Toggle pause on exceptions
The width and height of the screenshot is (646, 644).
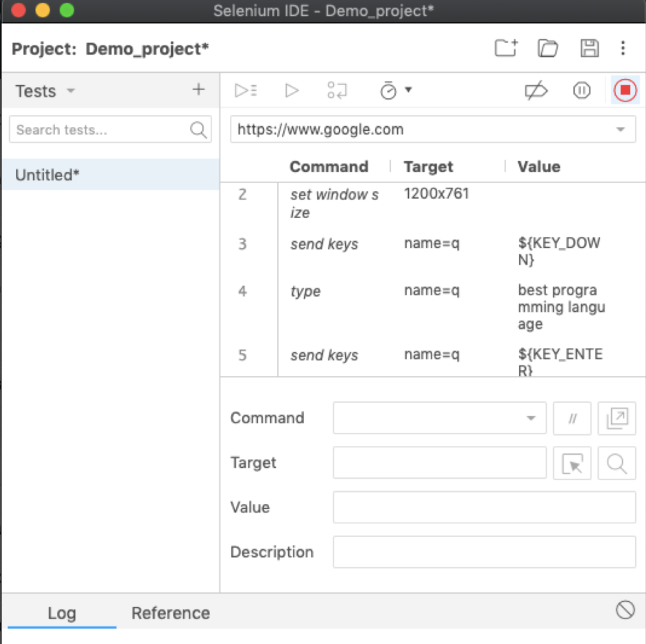click(581, 91)
